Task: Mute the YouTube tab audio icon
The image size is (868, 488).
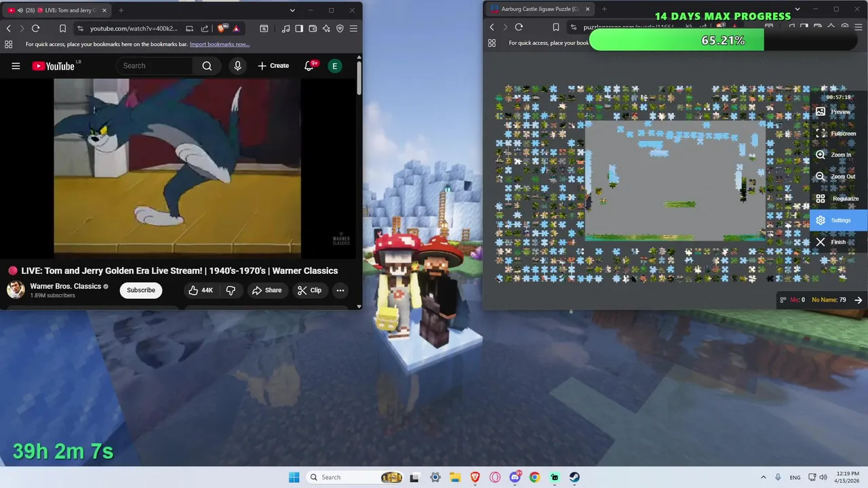Action: tap(20, 10)
